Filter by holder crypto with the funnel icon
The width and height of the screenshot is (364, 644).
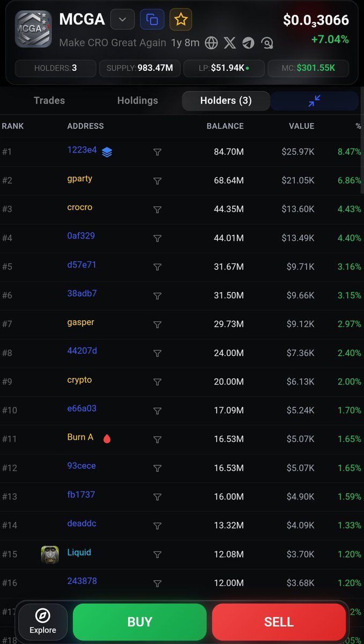click(x=157, y=382)
